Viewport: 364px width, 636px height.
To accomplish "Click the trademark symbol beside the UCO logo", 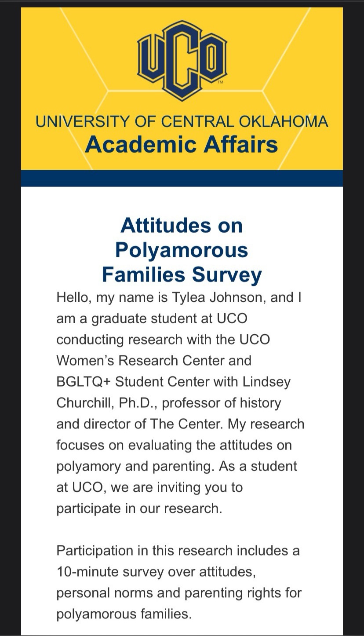I will point(220,82).
